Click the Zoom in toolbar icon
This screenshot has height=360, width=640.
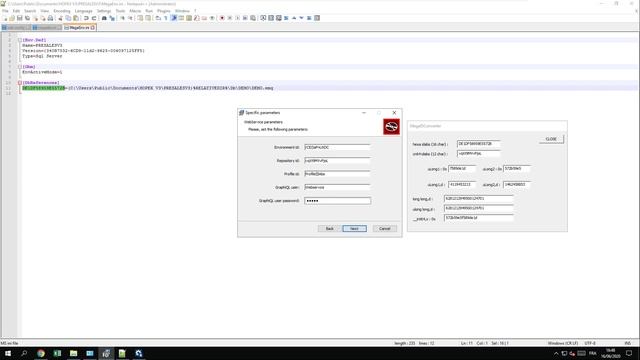click(122, 18)
